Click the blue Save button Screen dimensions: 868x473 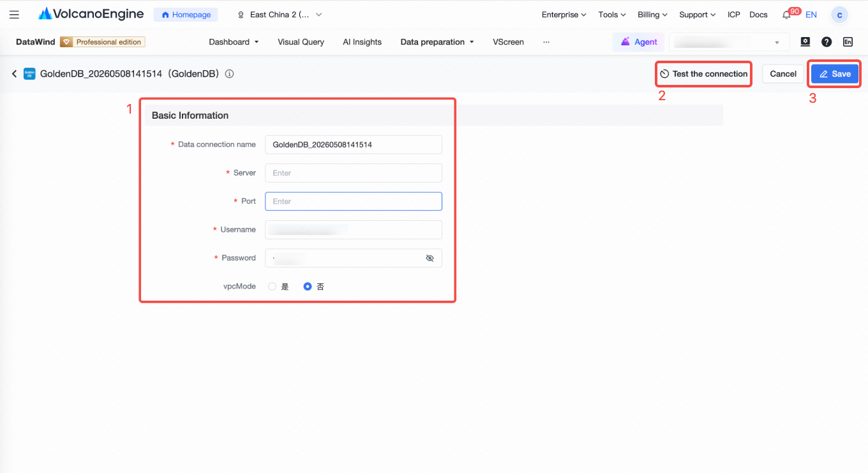835,74
